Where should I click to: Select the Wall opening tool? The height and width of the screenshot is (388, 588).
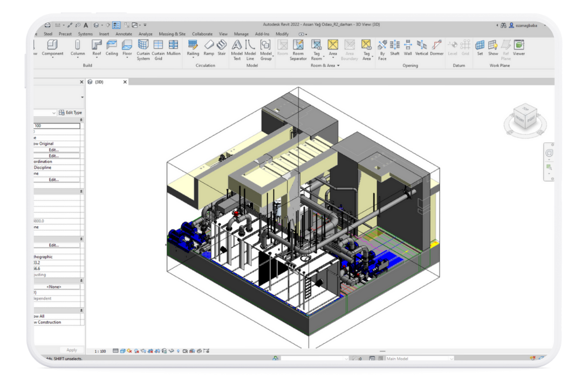pos(408,47)
